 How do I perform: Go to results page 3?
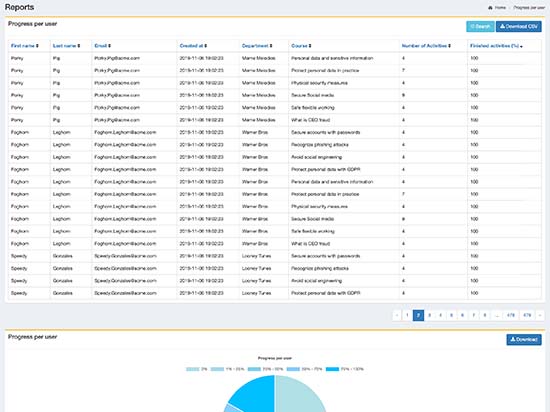[429, 315]
